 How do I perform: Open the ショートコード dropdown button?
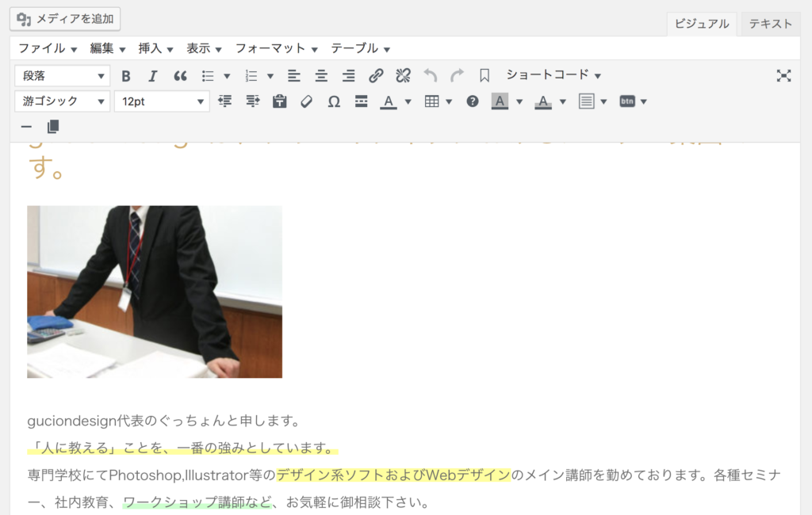tap(553, 75)
